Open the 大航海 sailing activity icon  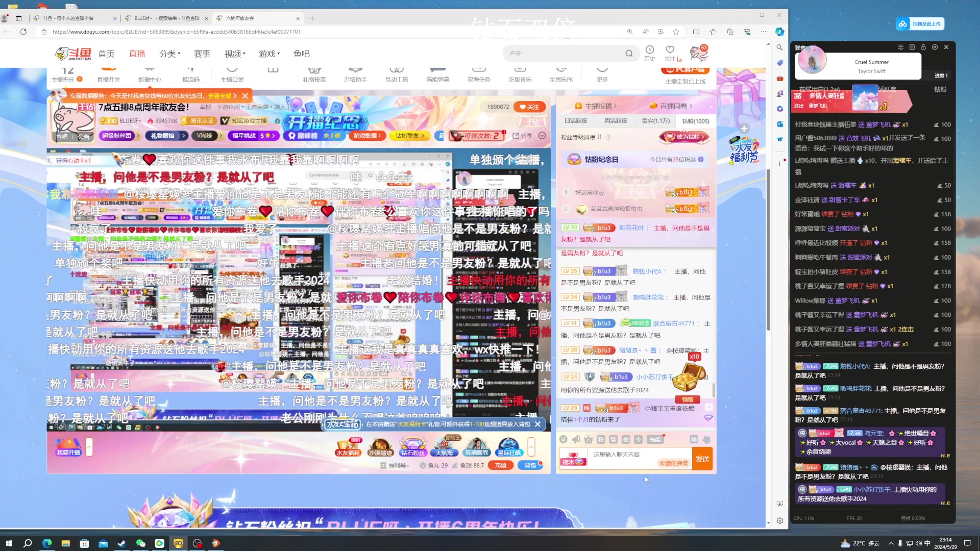(x=445, y=447)
